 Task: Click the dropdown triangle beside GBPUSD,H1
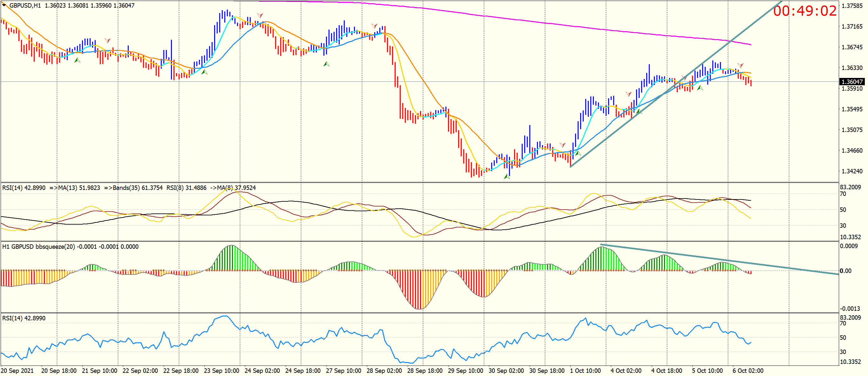coord(4,5)
